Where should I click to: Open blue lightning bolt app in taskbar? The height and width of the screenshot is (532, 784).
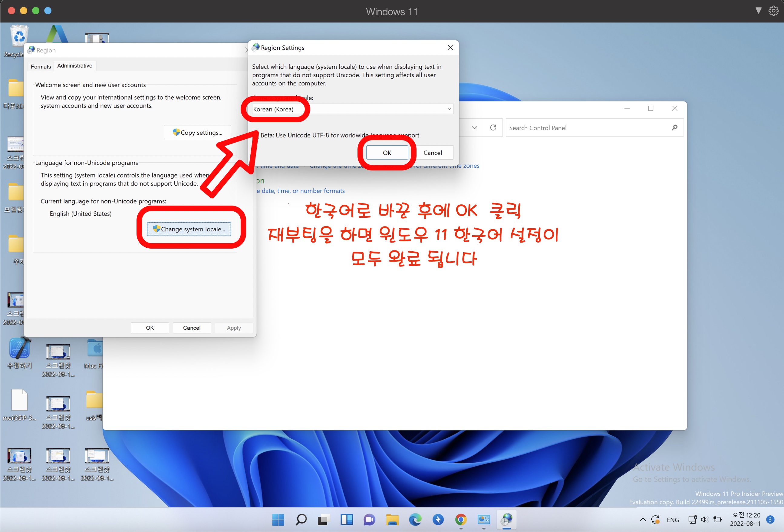(x=438, y=520)
